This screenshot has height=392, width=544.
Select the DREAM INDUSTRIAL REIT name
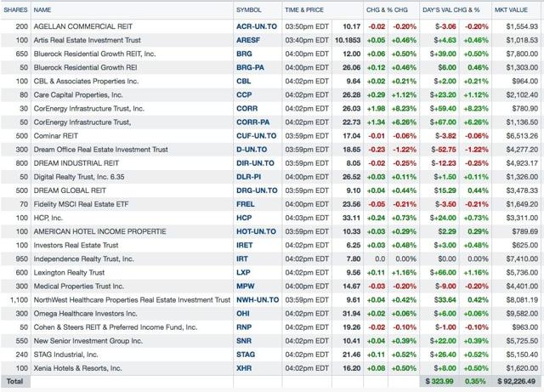point(76,163)
